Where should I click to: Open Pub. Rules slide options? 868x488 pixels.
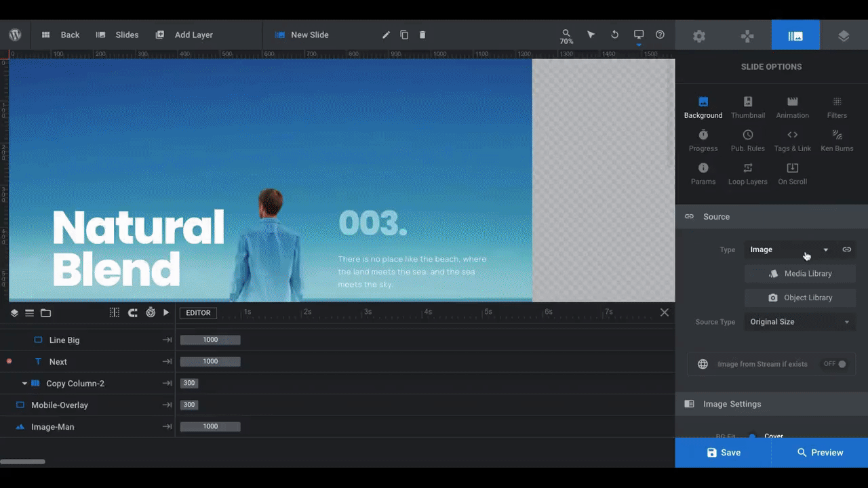pos(748,141)
